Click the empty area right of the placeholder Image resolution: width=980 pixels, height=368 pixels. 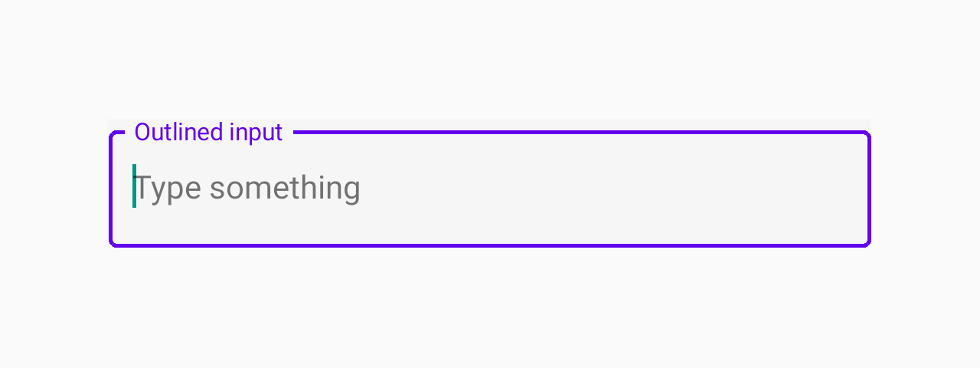pyautogui.click(x=612, y=189)
